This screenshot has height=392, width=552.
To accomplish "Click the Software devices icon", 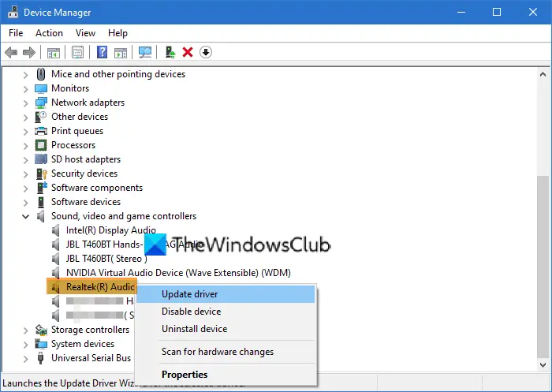I will click(41, 202).
